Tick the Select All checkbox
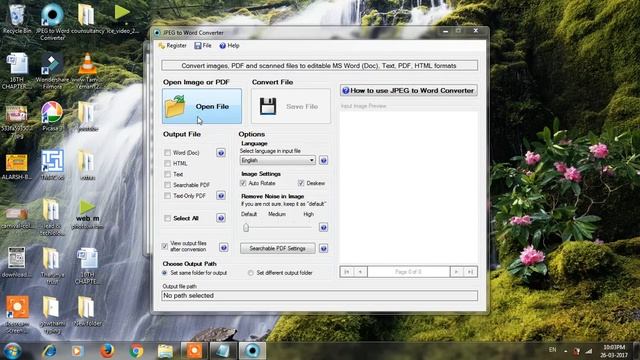 coord(167,218)
